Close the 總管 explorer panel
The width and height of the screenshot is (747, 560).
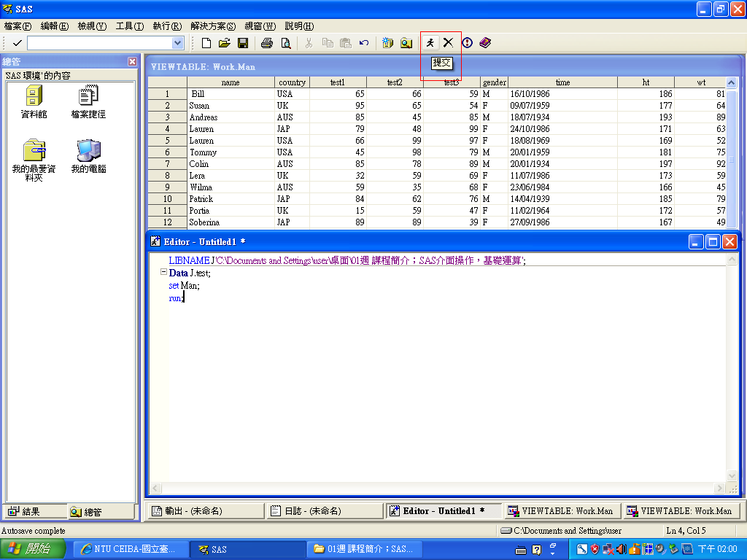pyautogui.click(x=133, y=61)
